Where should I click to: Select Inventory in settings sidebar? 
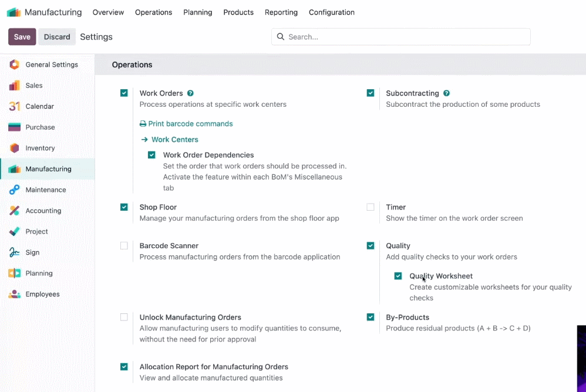coord(48,148)
